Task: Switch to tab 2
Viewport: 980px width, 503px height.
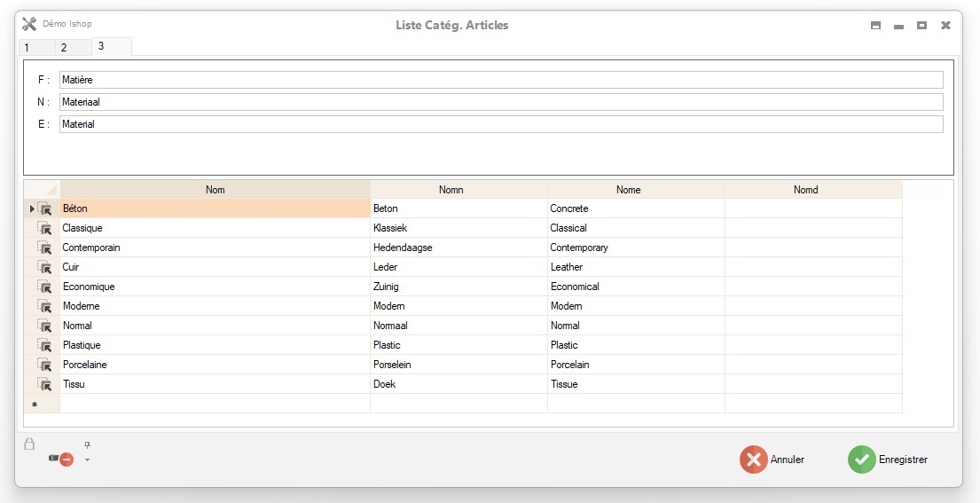Action: (64, 48)
